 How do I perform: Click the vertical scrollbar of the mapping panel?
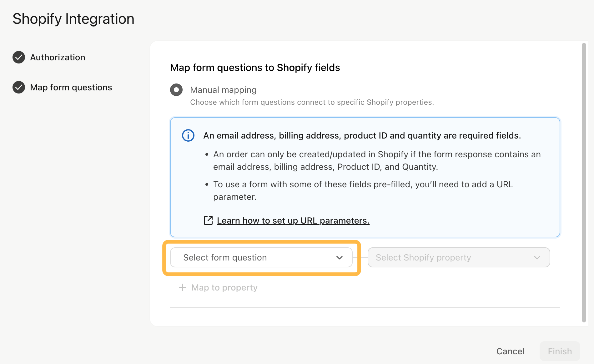[x=584, y=183]
